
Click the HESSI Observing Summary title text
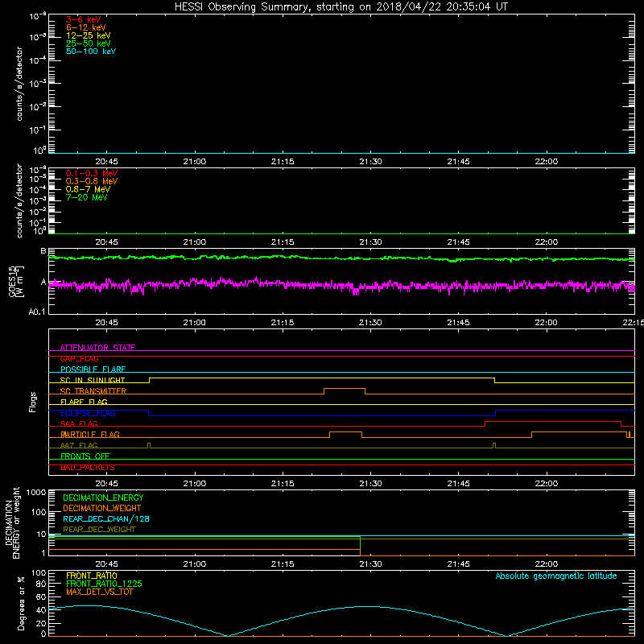pyautogui.click(x=341, y=7)
